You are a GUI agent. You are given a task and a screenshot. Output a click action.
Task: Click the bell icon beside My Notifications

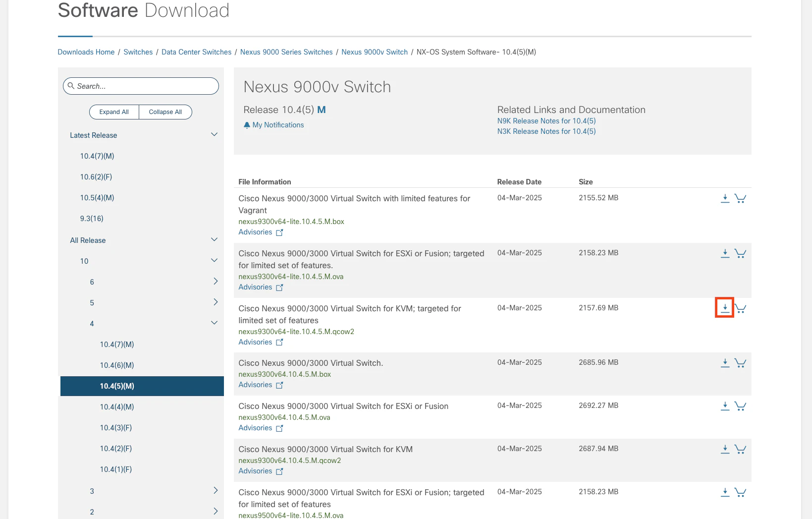click(x=247, y=125)
